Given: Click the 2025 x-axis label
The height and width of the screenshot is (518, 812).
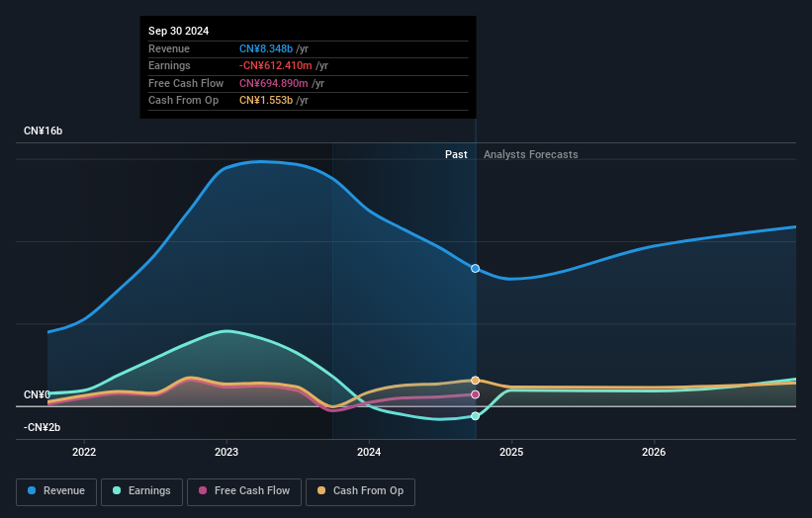Looking at the screenshot, I should click(x=511, y=452).
